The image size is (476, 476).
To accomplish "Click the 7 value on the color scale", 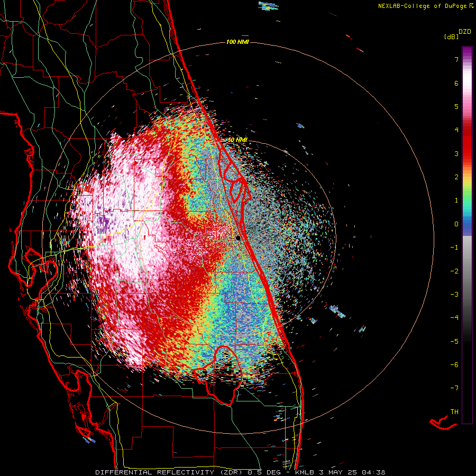I will [456, 59].
